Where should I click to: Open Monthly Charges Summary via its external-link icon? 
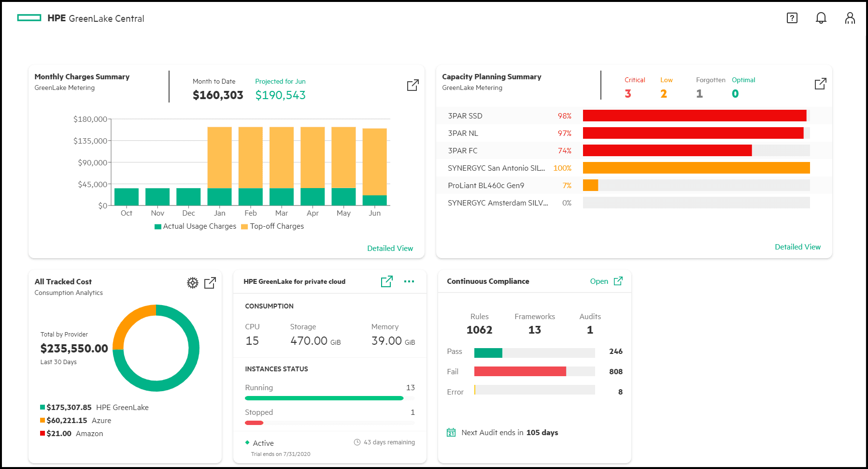(413, 85)
